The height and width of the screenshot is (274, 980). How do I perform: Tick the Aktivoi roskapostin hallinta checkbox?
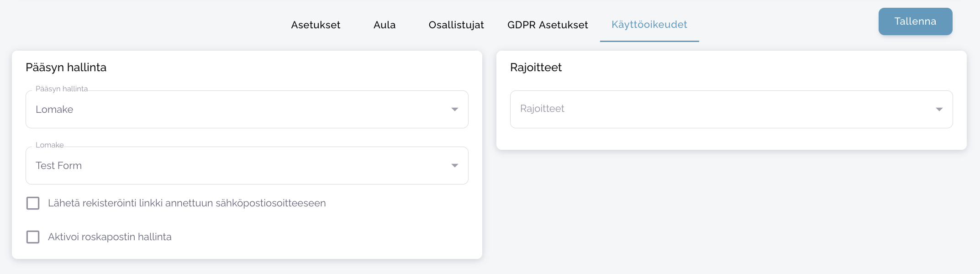pyautogui.click(x=33, y=237)
